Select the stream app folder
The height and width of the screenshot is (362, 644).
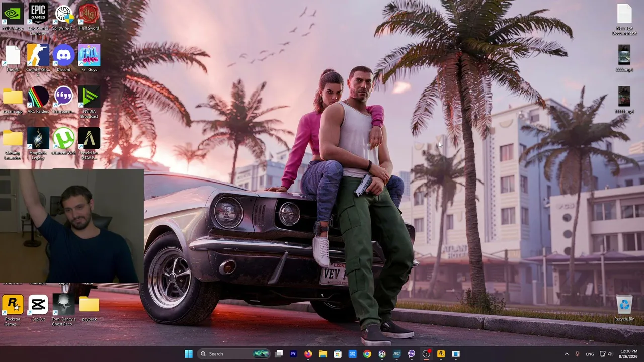[13, 101]
